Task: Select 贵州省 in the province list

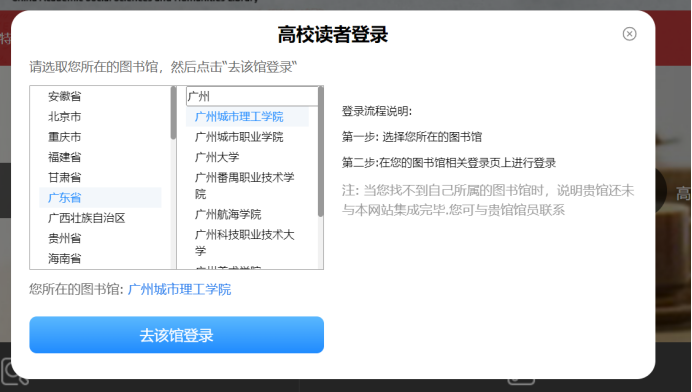Action: point(100,238)
